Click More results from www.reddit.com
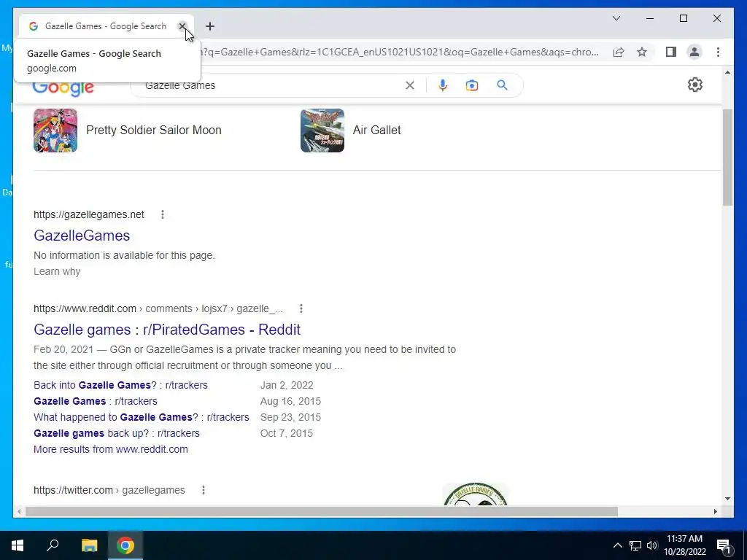Image resolution: width=747 pixels, height=560 pixels. click(x=111, y=449)
